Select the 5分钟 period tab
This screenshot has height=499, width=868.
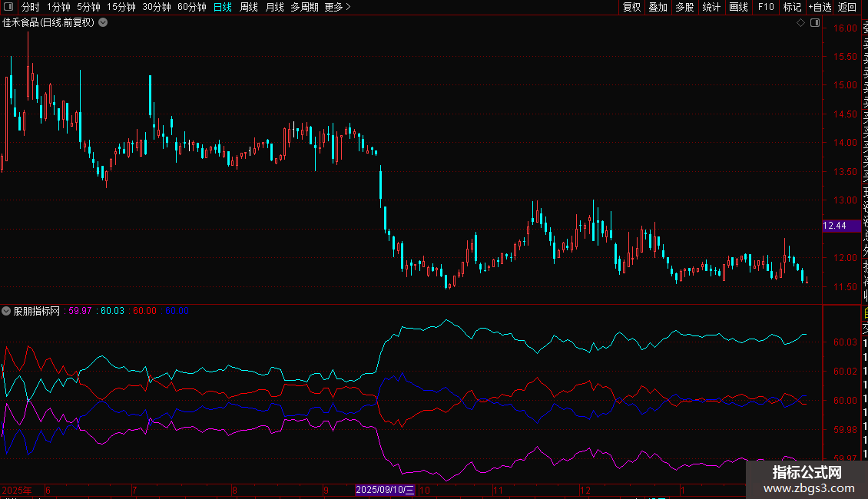88,7
